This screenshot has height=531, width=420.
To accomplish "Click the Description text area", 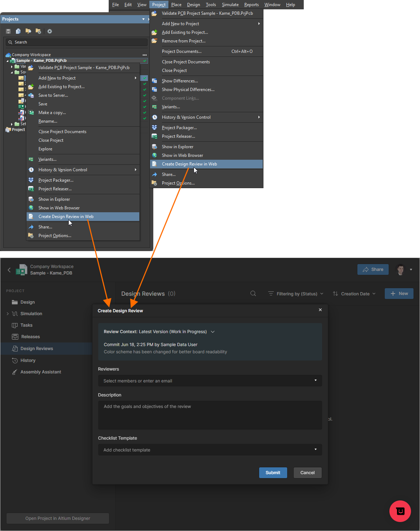I will pos(210,415).
